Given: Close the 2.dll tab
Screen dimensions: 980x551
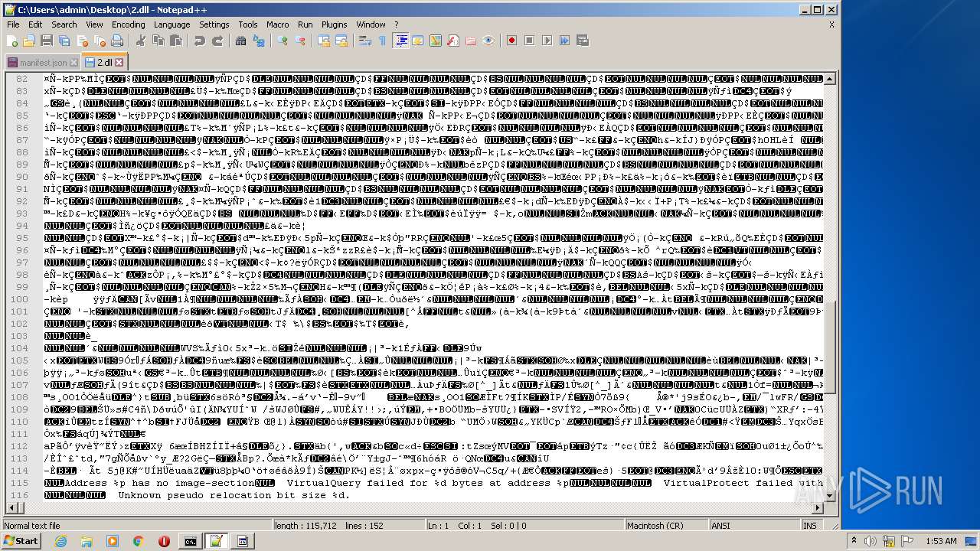Looking at the screenshot, I should (x=119, y=62).
